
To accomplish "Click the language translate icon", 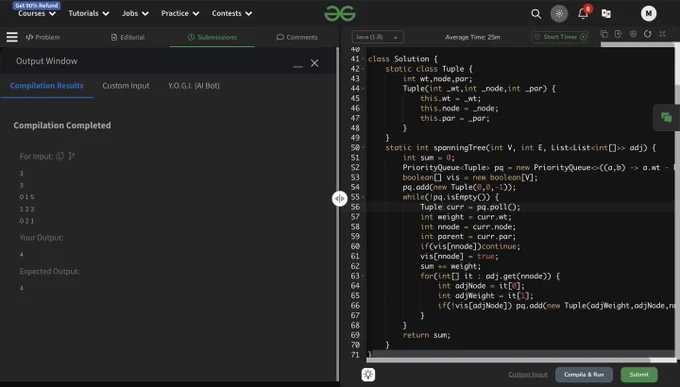I will coord(606,14).
